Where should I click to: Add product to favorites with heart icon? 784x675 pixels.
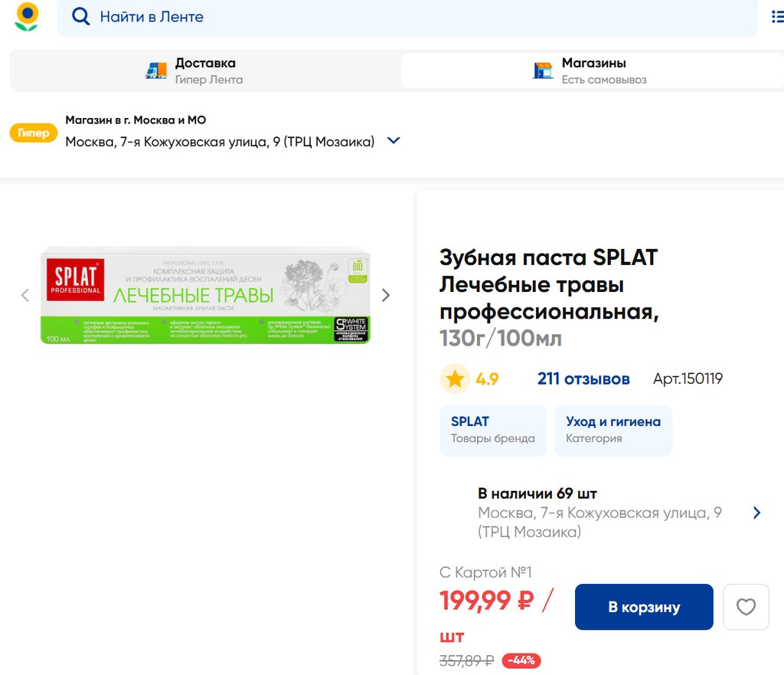pos(746,607)
